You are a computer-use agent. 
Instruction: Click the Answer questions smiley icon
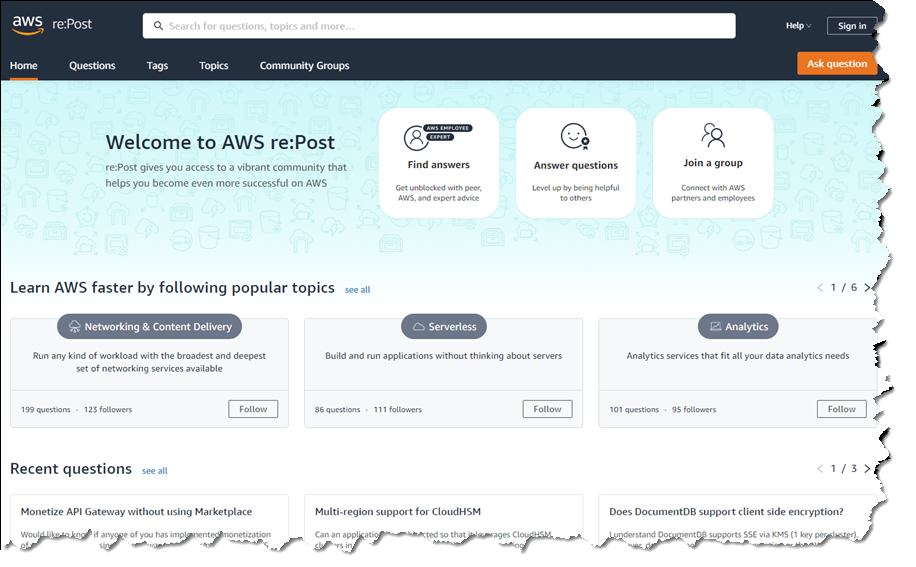pyautogui.click(x=575, y=136)
